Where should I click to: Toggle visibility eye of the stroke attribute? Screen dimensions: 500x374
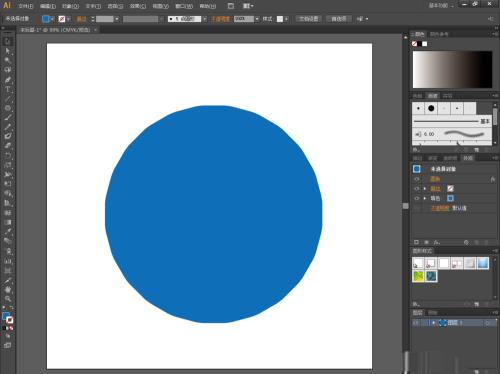[x=417, y=189]
